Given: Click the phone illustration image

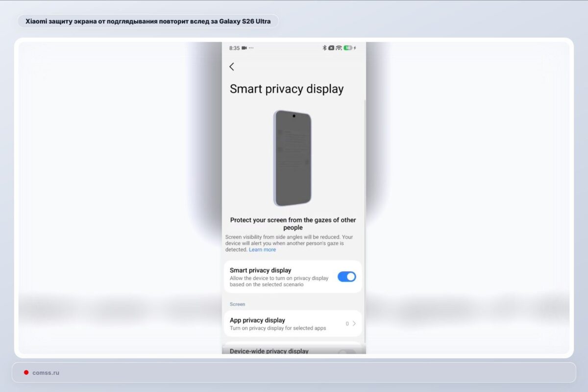Looking at the screenshot, I should click(293, 158).
